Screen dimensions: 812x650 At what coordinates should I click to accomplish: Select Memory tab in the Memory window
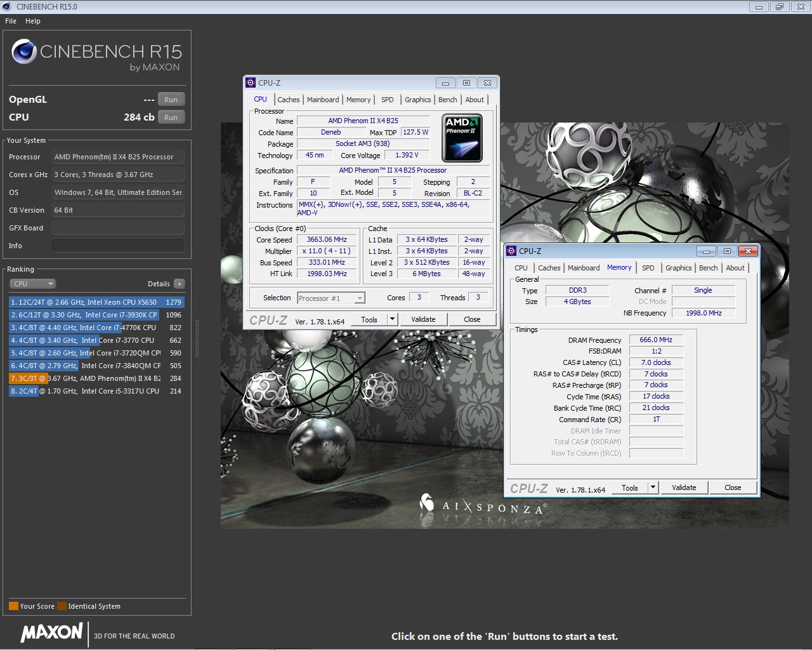click(x=619, y=267)
